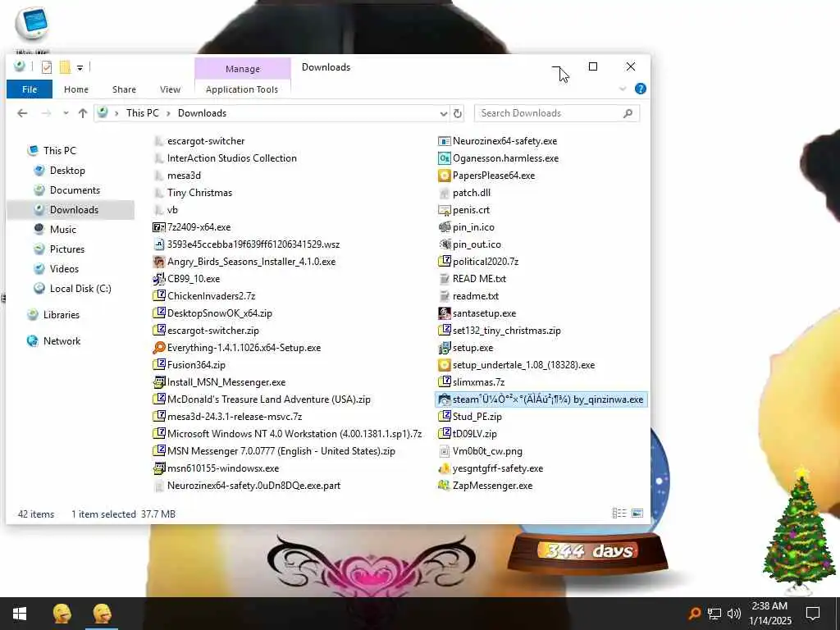Select Neurozinex64-safety.0uDn8DQe.exe.part file
The image size is (840, 630).
(253, 486)
